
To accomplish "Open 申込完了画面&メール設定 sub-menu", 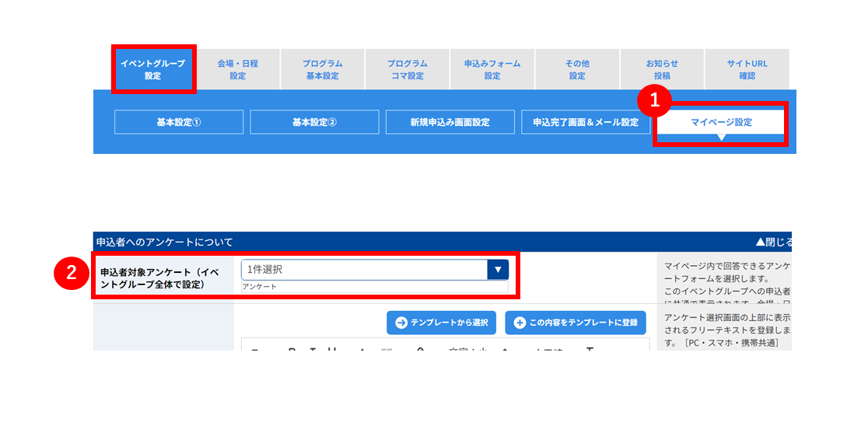I will tap(586, 122).
